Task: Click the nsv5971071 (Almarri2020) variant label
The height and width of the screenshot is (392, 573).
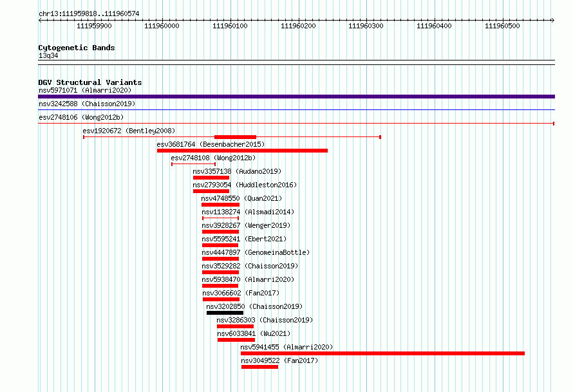Action: 85,90
